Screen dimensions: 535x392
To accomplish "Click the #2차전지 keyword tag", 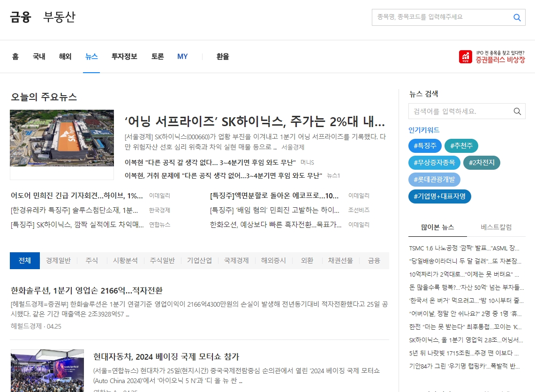I will (x=482, y=162).
